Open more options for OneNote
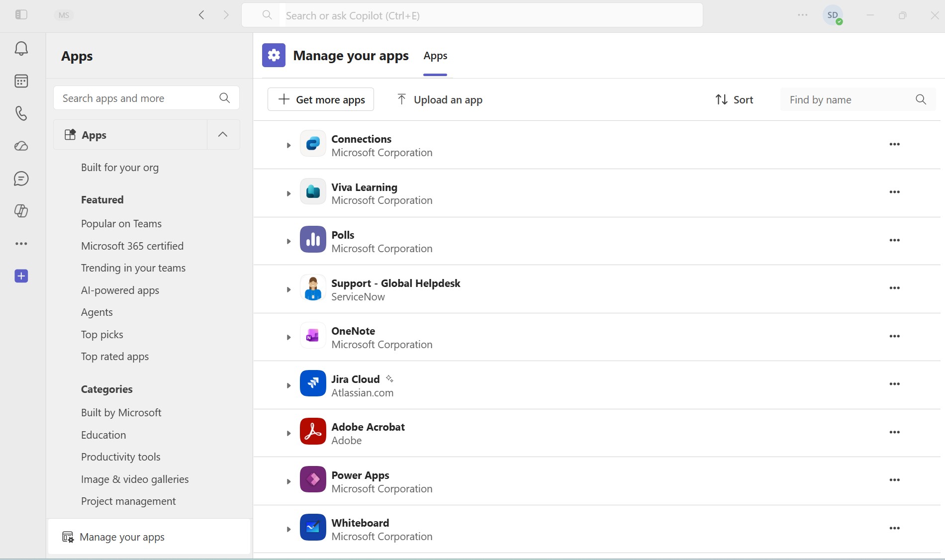 click(x=894, y=336)
